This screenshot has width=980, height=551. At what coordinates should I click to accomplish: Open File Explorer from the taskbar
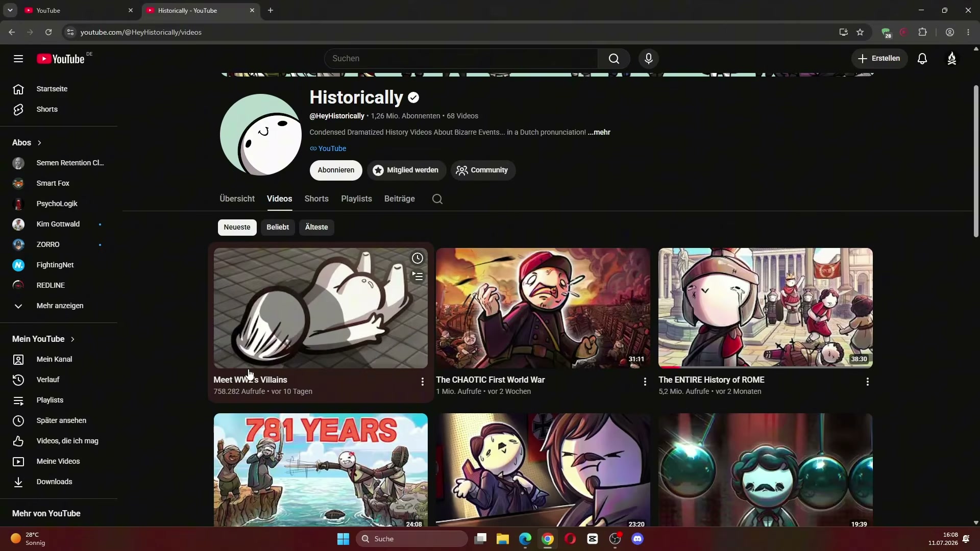[503, 539]
